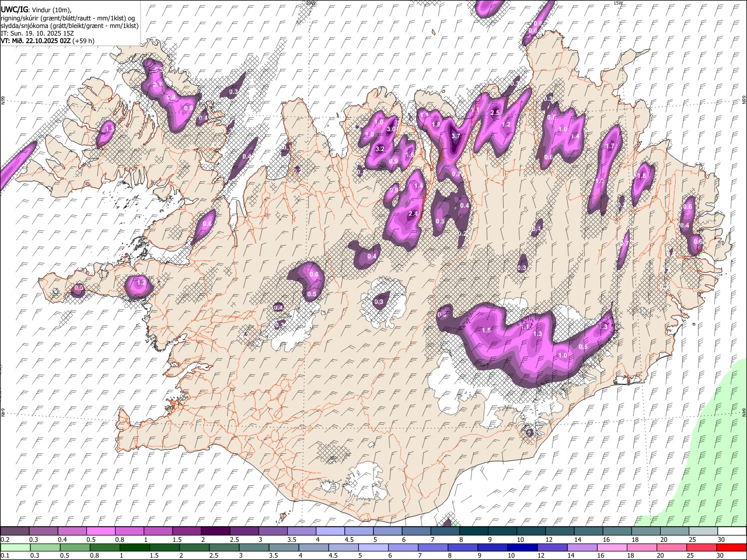Click lower legend swatch between 0.1 and 0.3
The height and width of the screenshot is (560, 747).
point(15,548)
